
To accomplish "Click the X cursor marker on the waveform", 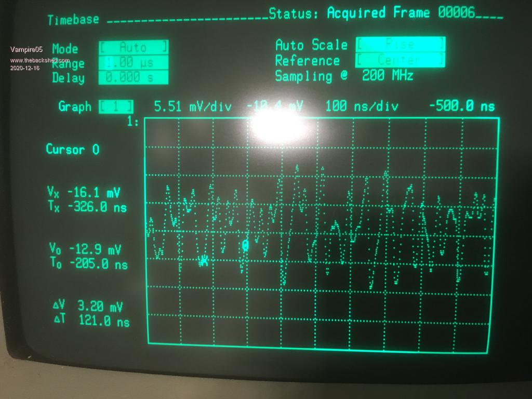I will click(204, 261).
